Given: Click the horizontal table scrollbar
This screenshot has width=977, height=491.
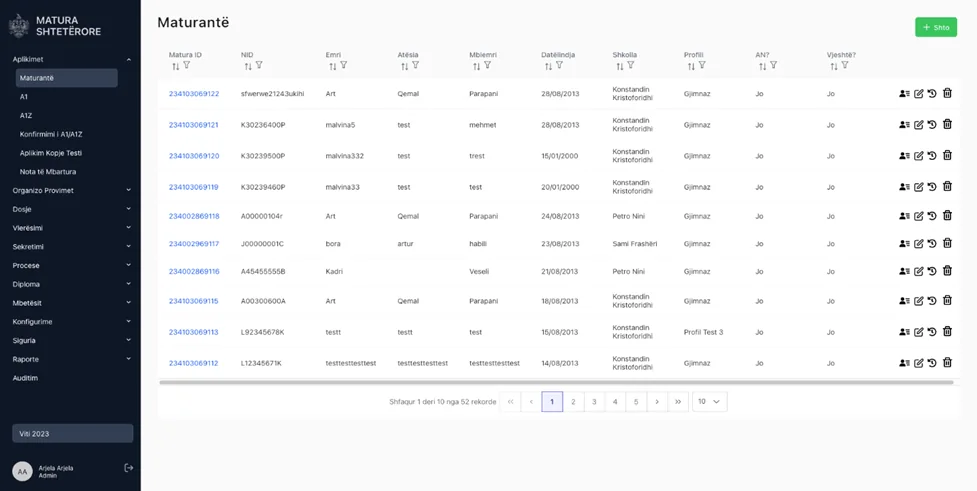Looking at the screenshot, I should tap(556, 382).
